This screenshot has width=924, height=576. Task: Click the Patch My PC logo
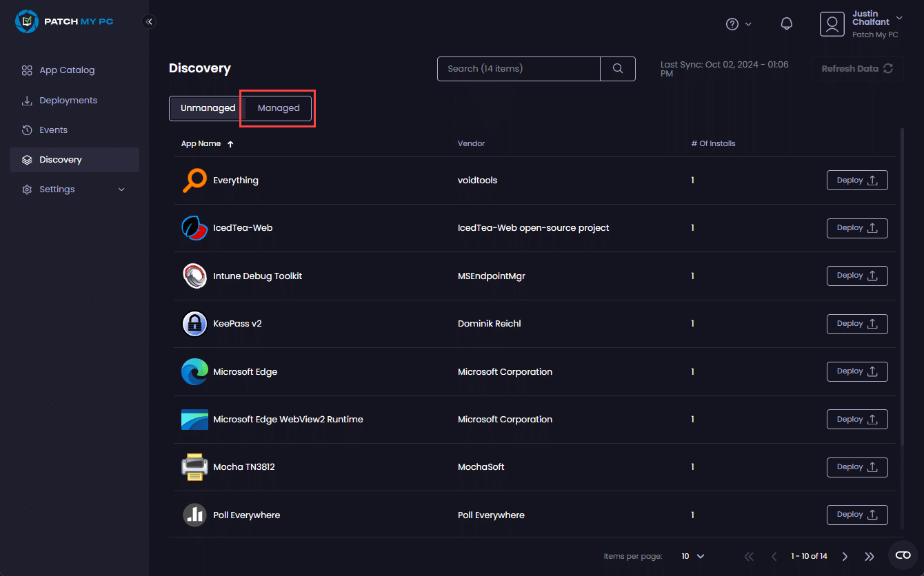click(x=65, y=21)
